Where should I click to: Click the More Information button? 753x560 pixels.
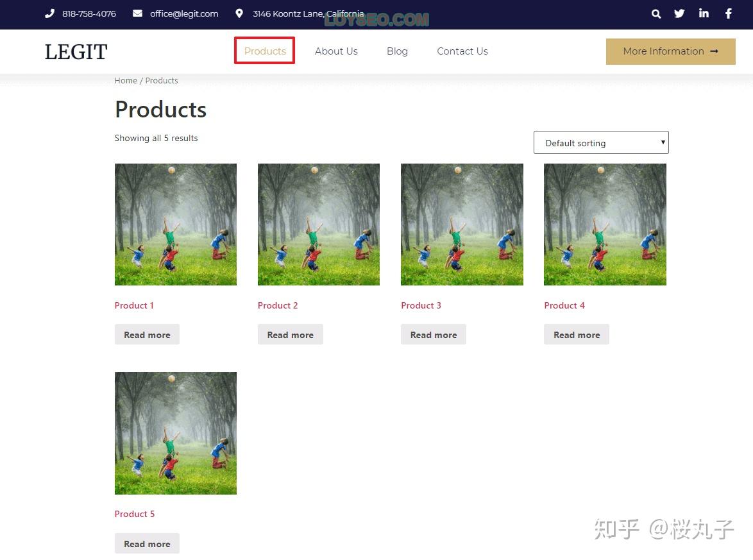click(x=670, y=51)
